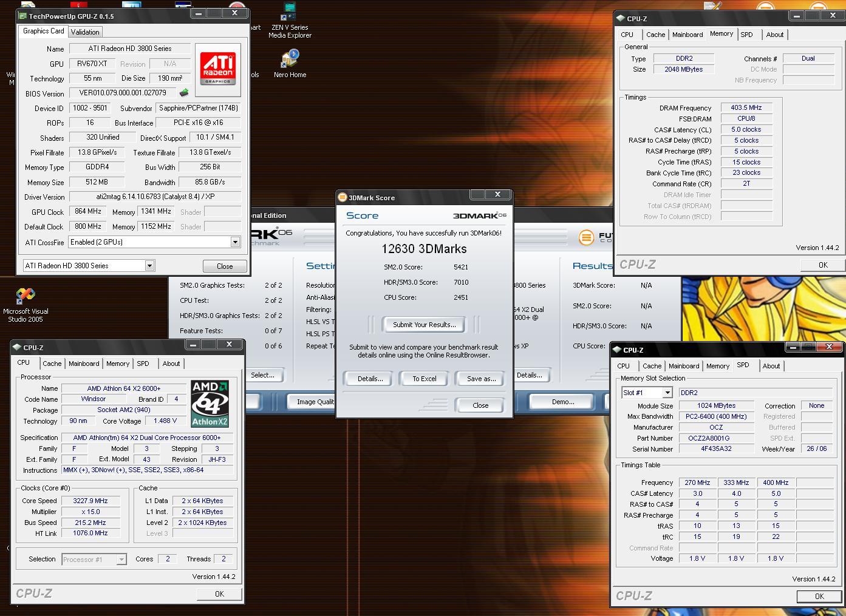
Task: Click Details button under 3DMark06 system info
Action: pos(530,375)
